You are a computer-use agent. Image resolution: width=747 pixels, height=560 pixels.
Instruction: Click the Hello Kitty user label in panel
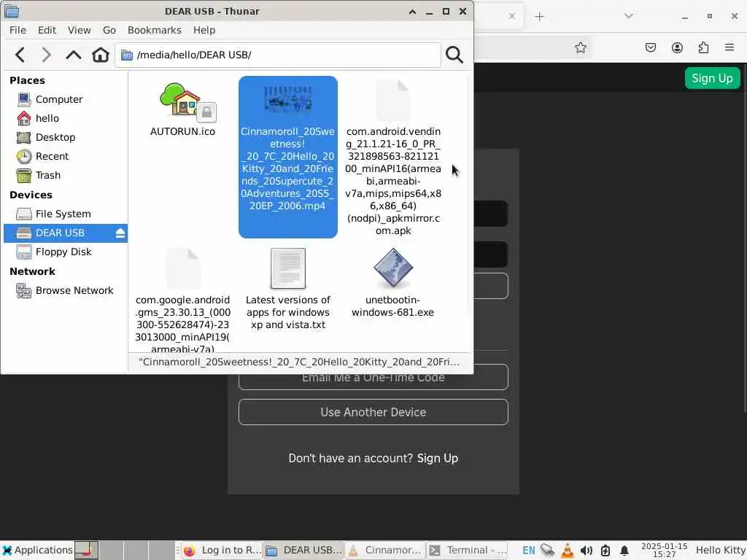click(720, 550)
